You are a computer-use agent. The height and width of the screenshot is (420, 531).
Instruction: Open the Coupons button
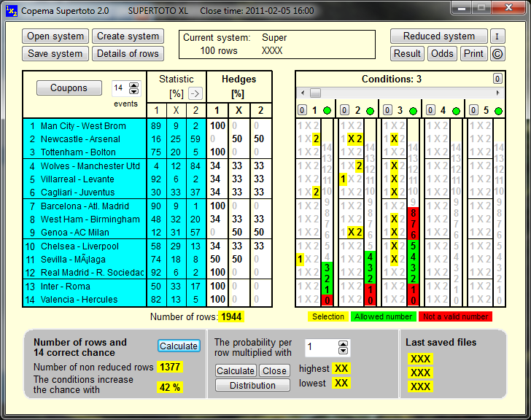pos(69,88)
